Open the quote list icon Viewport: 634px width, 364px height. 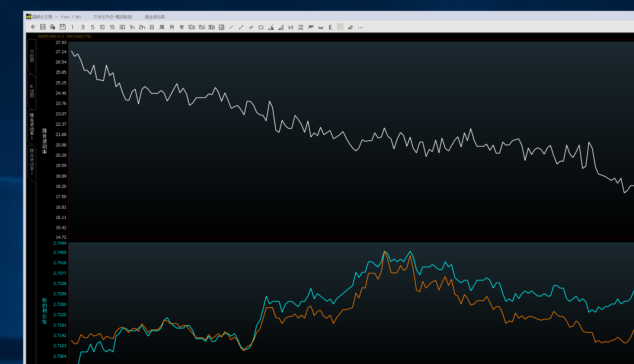click(43, 27)
